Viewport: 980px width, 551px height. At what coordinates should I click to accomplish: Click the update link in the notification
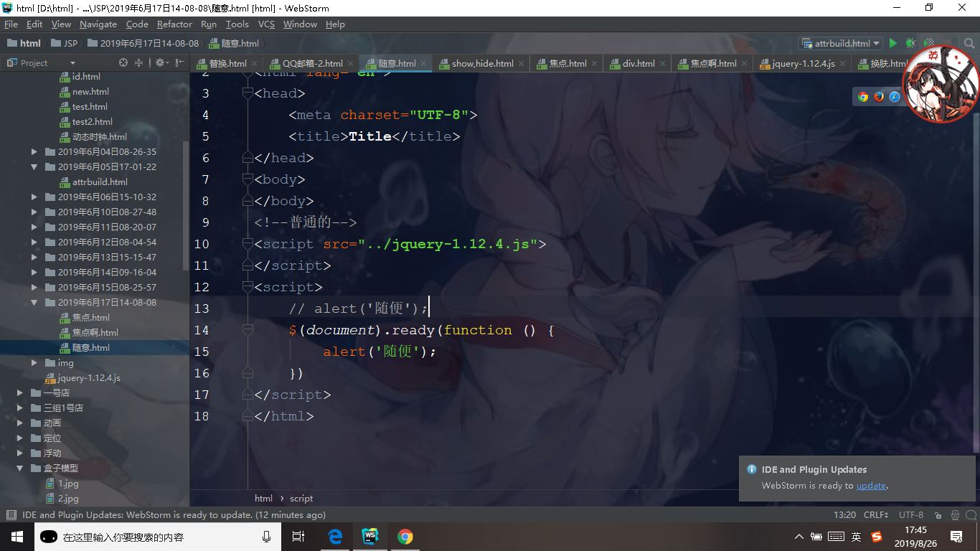click(x=872, y=486)
